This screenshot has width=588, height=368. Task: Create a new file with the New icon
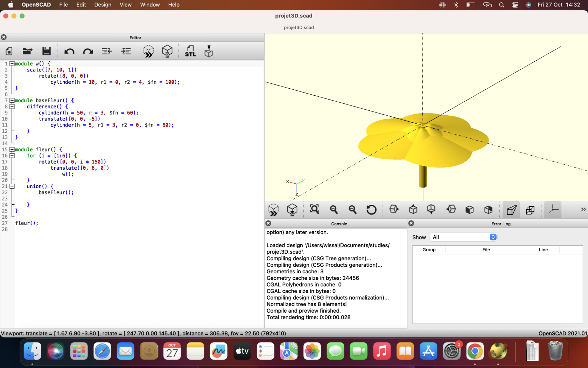pyautogui.click(x=9, y=51)
